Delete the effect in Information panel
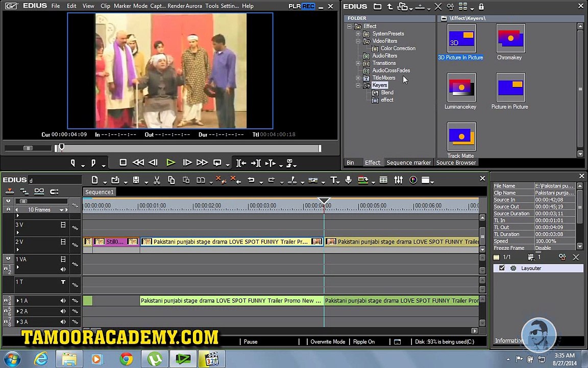This screenshot has width=588, height=368. pyautogui.click(x=576, y=257)
